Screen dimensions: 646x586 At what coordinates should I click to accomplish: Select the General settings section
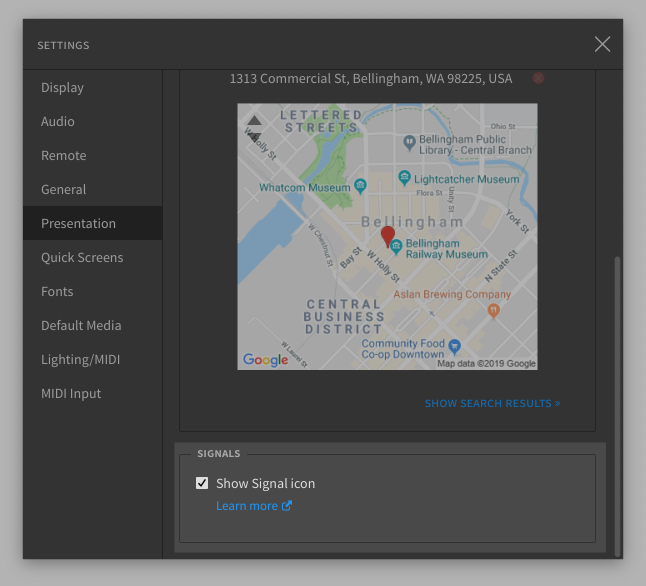pyautogui.click(x=93, y=190)
